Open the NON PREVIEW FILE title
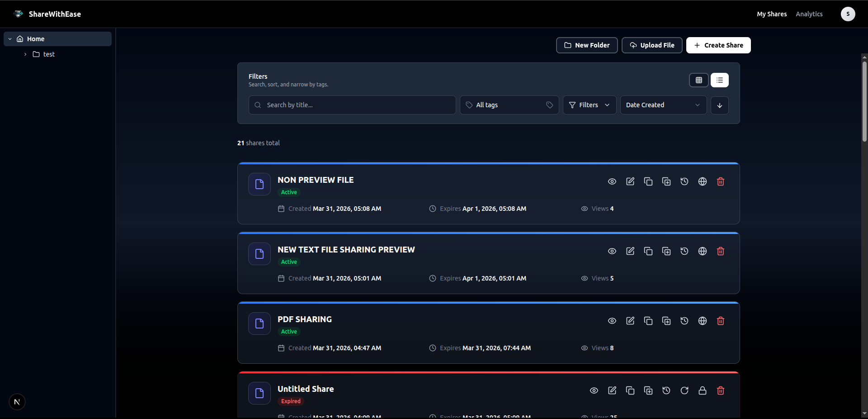 click(316, 180)
